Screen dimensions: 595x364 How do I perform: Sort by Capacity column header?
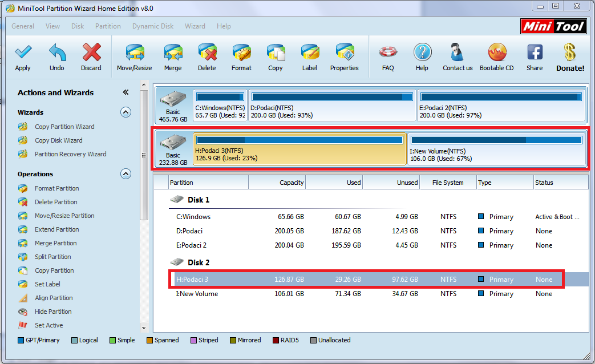(277, 183)
